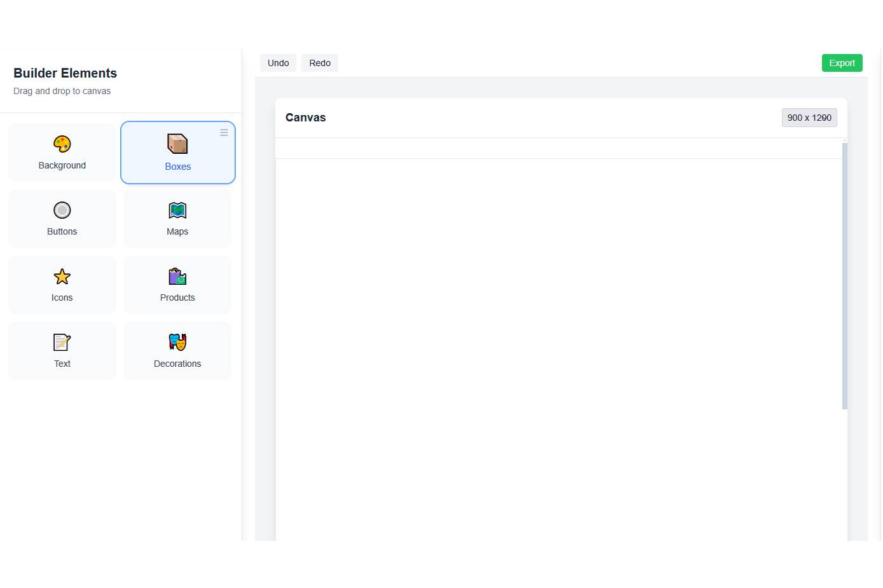This screenshot has width=883, height=588.
Task: Select the Decorations element icon
Action: tap(177, 342)
